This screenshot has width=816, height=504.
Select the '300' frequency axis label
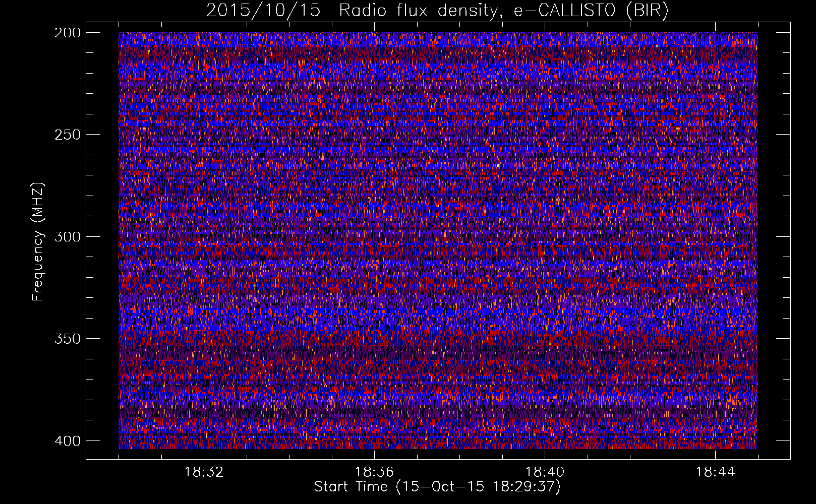click(x=67, y=236)
